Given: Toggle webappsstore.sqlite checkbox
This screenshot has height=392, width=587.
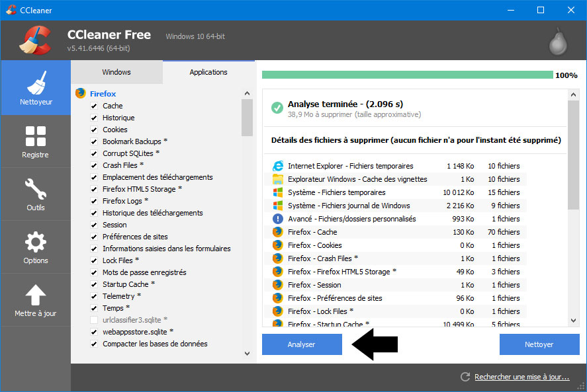Looking at the screenshot, I should (94, 332).
